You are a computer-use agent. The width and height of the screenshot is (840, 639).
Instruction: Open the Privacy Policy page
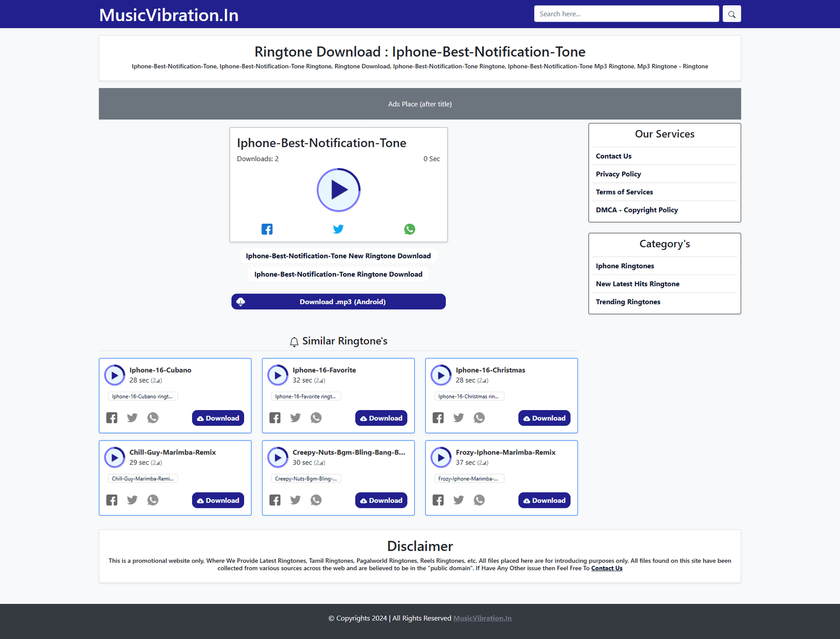pyautogui.click(x=618, y=174)
